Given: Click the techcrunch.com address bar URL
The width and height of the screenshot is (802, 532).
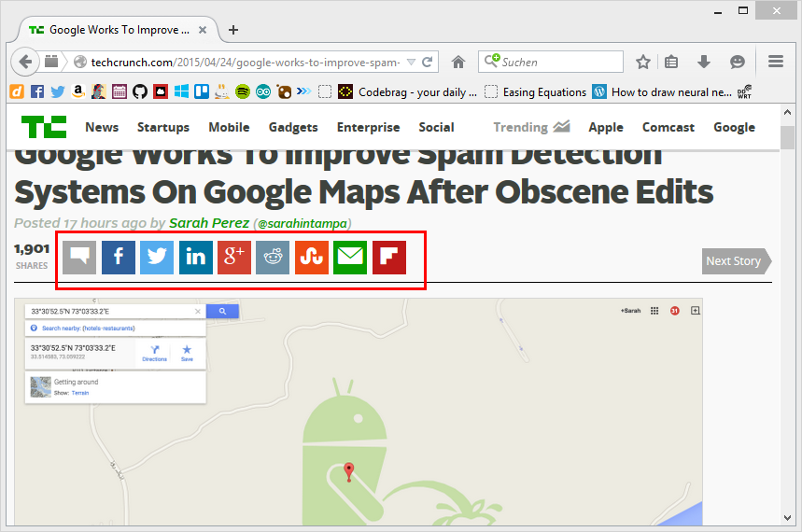Looking at the screenshot, I should (x=246, y=63).
